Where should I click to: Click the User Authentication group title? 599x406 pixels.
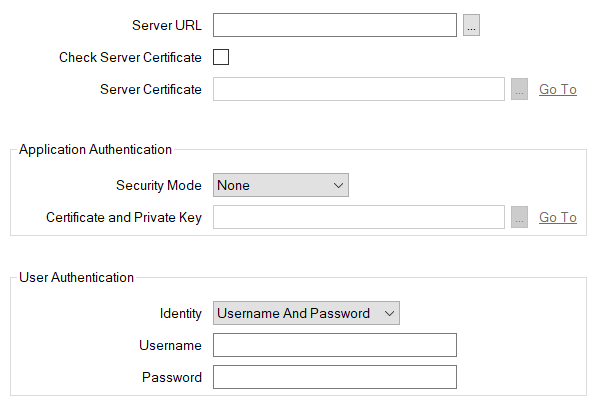click(x=76, y=277)
